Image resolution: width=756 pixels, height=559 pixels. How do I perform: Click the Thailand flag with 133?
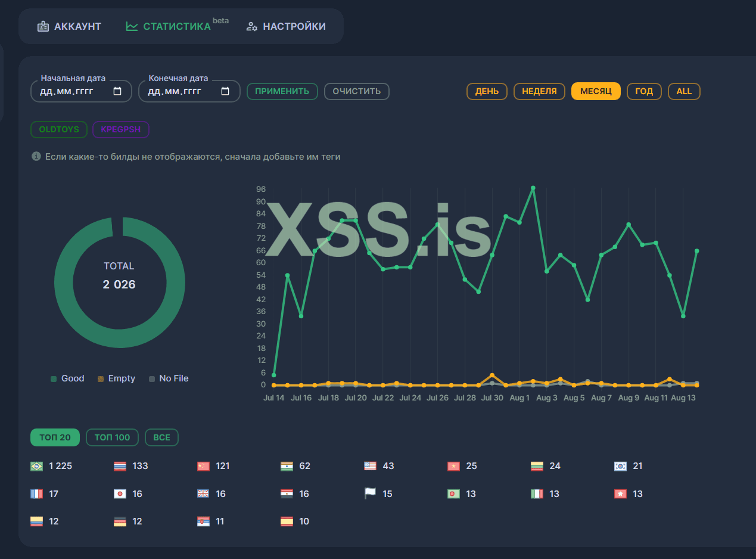120,467
